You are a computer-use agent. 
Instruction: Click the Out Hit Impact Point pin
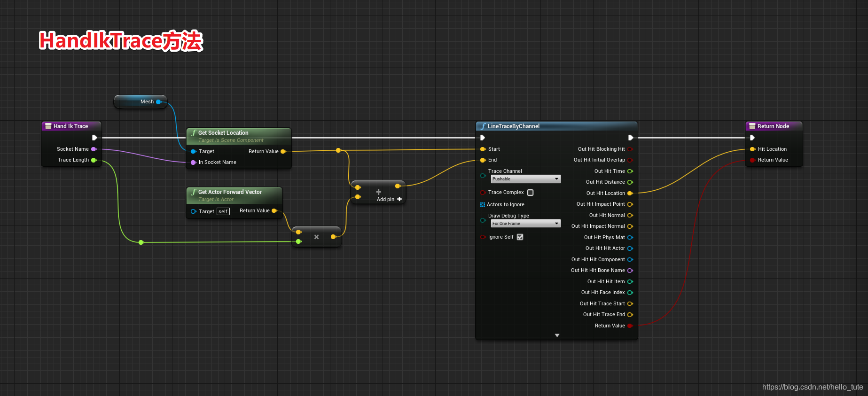[630, 204]
